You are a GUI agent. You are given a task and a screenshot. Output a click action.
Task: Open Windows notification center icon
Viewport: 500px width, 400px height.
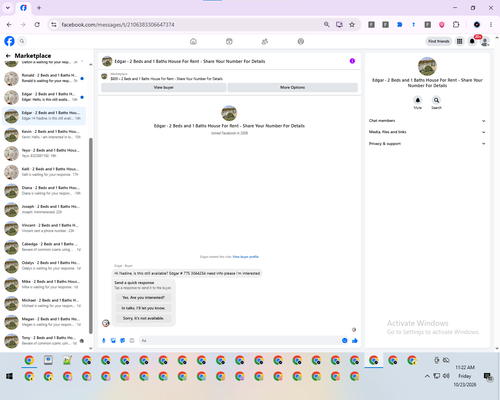pyautogui.click(x=488, y=376)
